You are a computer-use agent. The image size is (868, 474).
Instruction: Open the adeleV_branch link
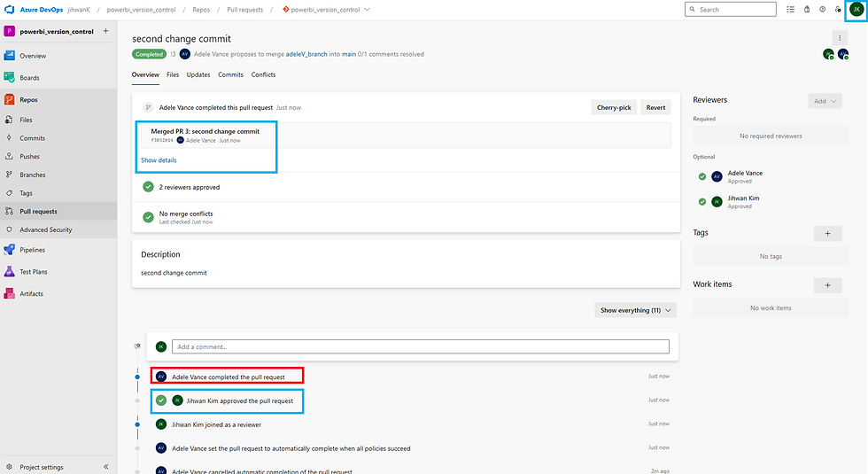tap(306, 54)
